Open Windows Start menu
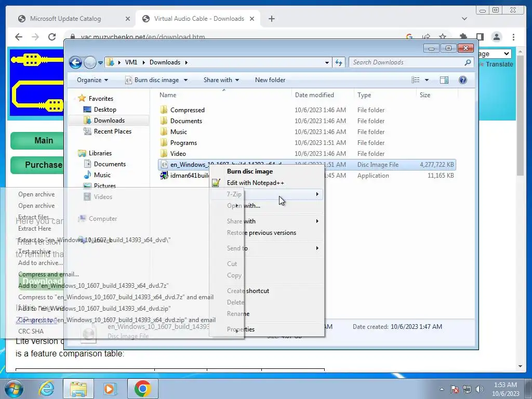The height and width of the screenshot is (399, 532). click(x=14, y=389)
